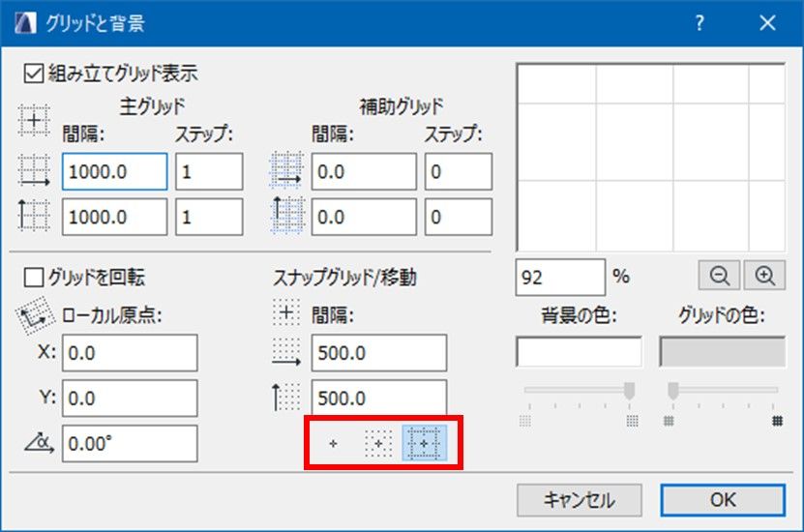Click auxiliary grid horizontal spacing field
This screenshot has height=532, width=804.
(x=364, y=171)
